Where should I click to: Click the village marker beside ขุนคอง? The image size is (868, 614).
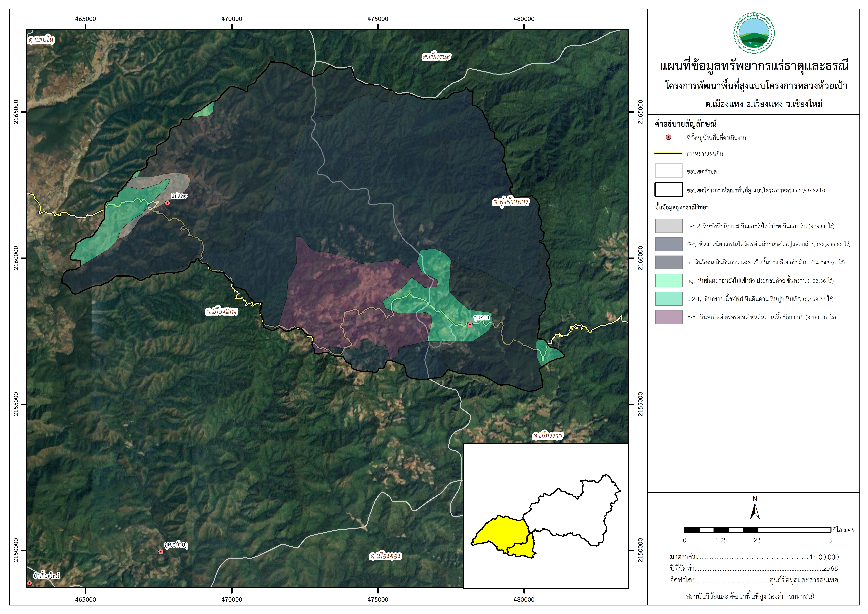(470, 324)
